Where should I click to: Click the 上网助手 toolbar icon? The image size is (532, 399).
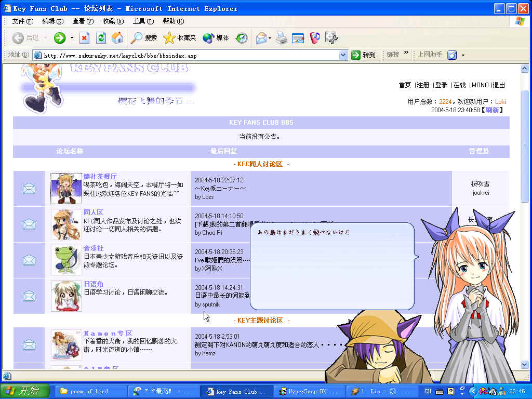click(452, 55)
